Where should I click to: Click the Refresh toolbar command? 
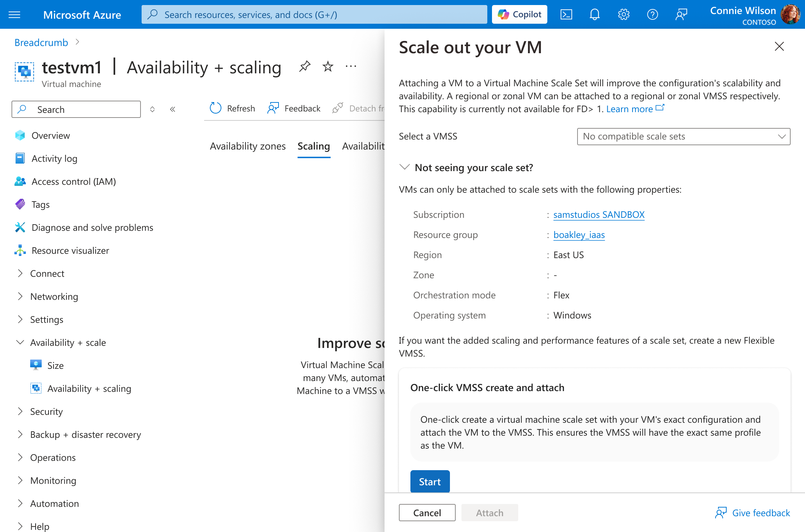point(232,108)
